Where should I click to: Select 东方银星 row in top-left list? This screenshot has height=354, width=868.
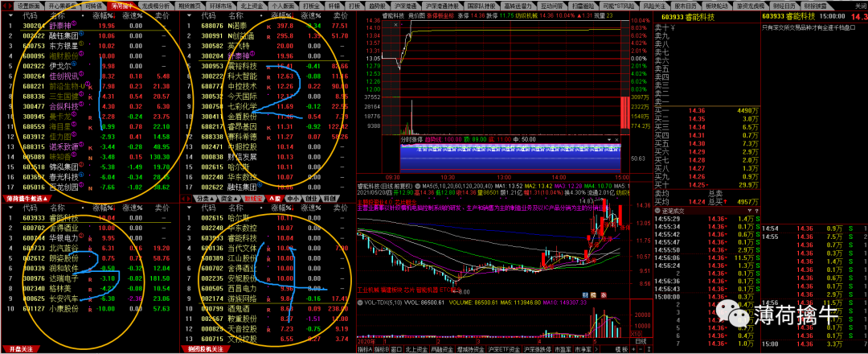[x=88, y=46]
